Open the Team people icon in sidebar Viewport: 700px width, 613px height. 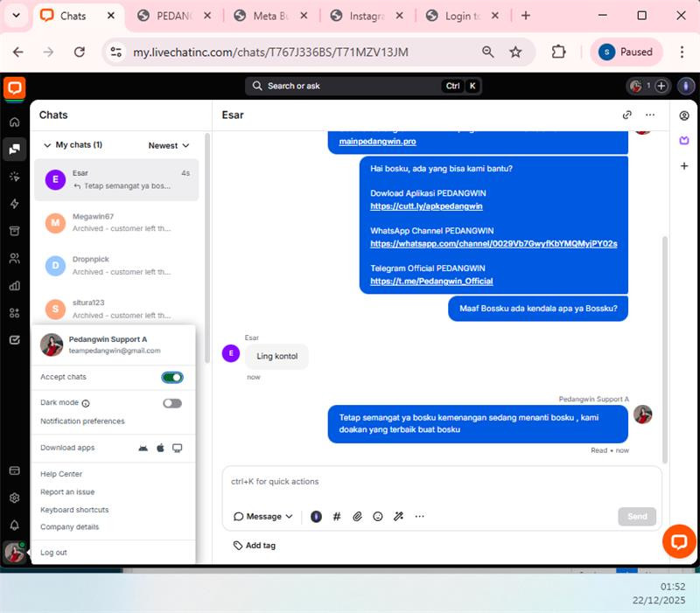14,258
